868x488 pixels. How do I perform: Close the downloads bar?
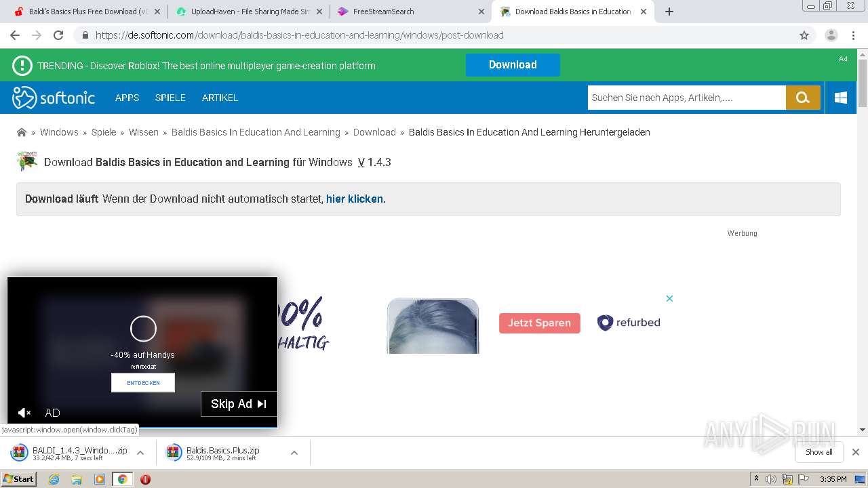coord(856,452)
